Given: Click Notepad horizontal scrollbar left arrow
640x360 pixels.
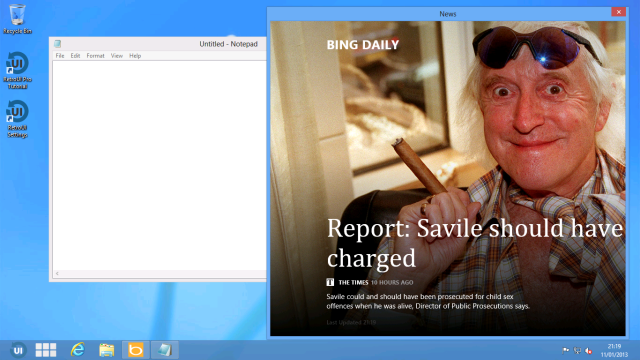Looking at the screenshot, I should pos(57,273).
